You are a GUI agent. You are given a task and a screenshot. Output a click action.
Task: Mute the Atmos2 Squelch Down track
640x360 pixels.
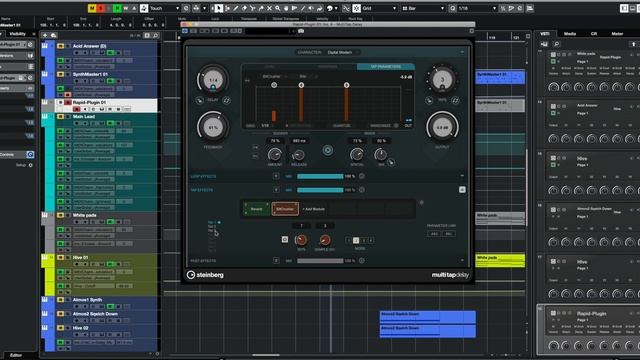pyautogui.click(x=60, y=314)
